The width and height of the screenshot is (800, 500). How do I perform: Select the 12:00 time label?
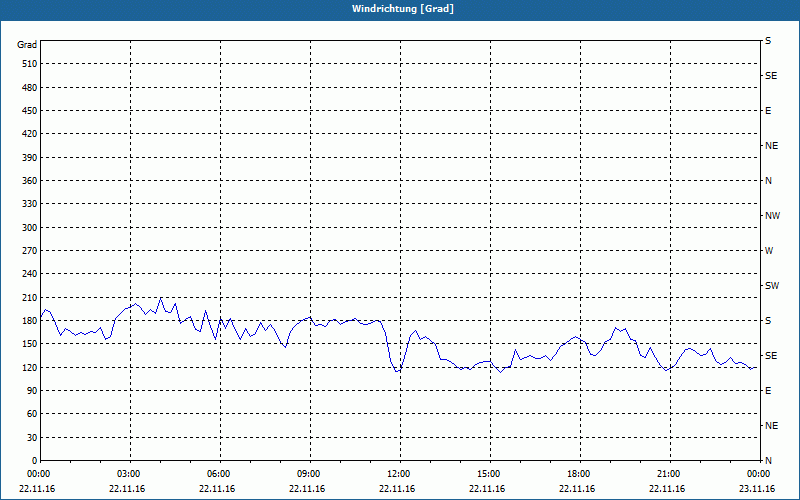(x=397, y=474)
